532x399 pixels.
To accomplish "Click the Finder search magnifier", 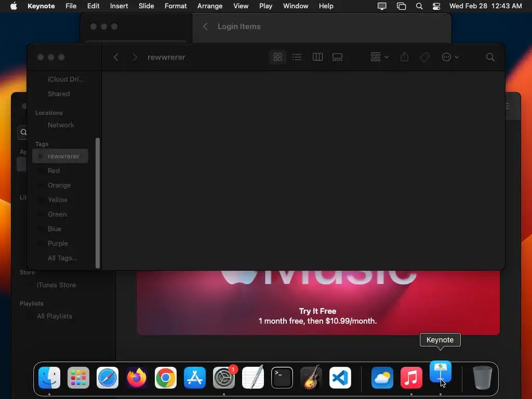I will (x=490, y=57).
